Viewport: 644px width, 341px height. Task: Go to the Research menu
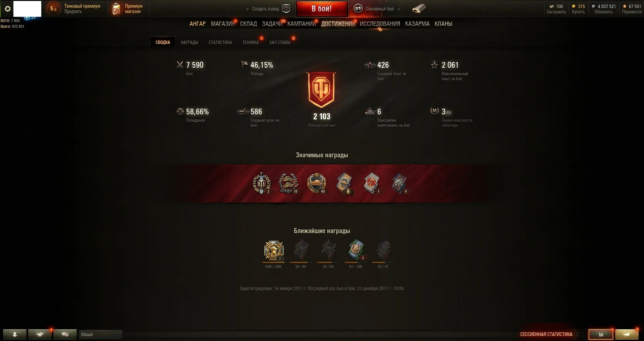point(380,24)
